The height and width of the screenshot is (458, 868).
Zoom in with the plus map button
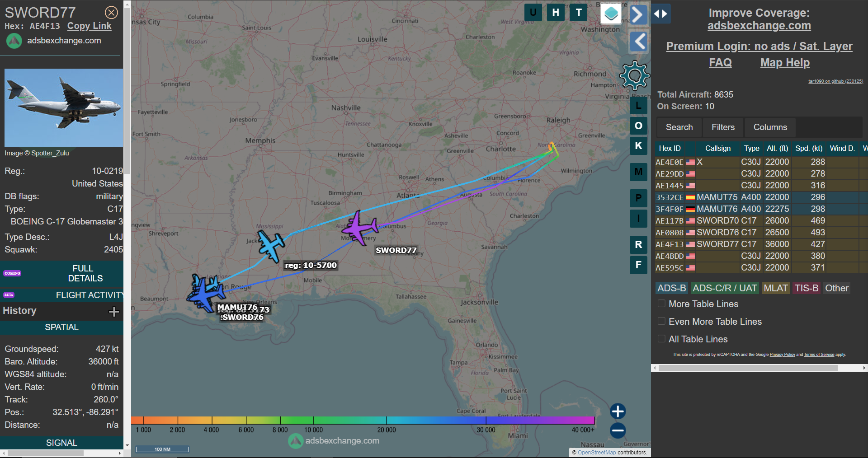(x=618, y=411)
